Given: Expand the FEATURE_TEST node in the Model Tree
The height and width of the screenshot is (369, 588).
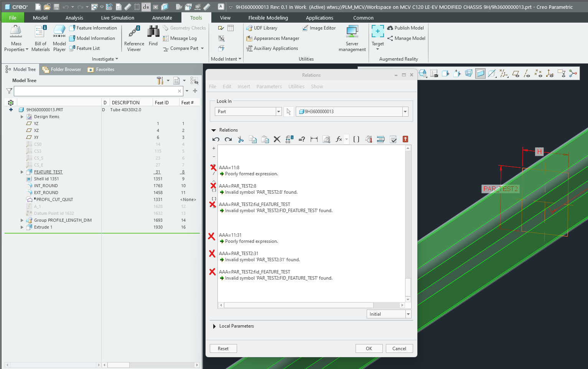Looking at the screenshot, I should [22, 171].
